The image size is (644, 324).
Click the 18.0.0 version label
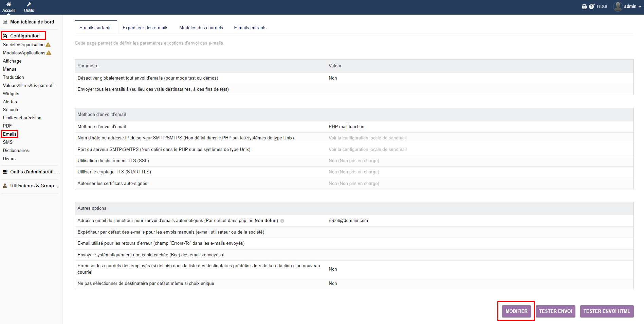(602, 6)
